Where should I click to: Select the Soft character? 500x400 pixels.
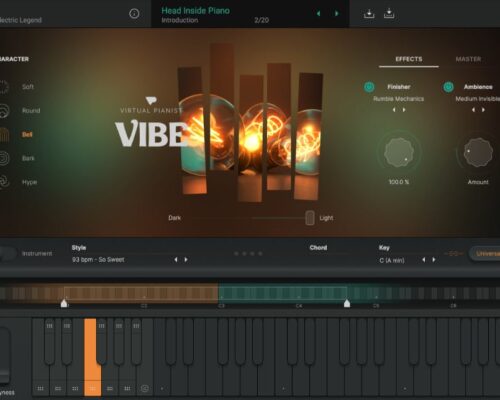tap(28, 87)
